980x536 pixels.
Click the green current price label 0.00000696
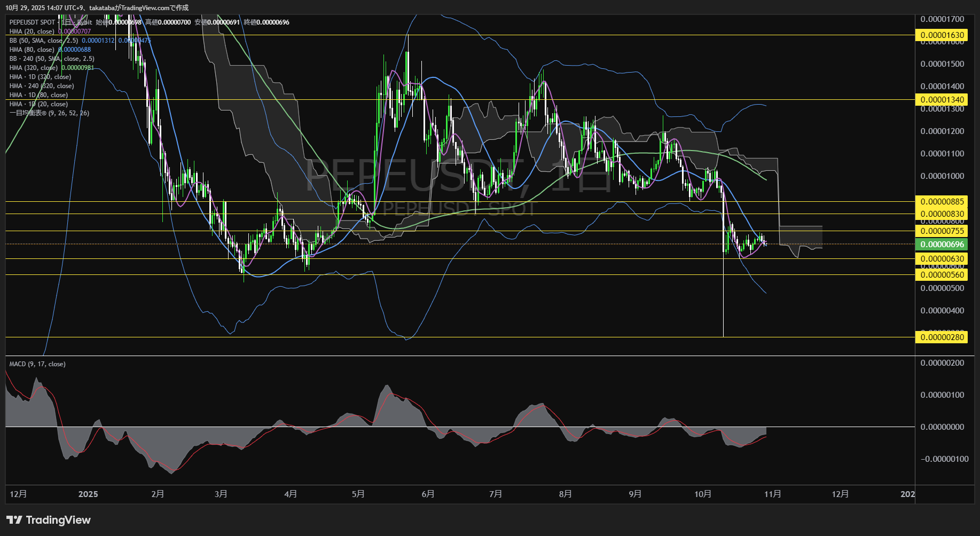[x=942, y=245]
